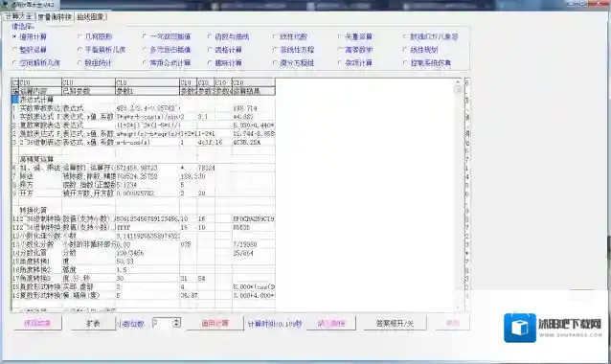Click the result cell 198.714
The image size is (611, 364).
[254, 108]
